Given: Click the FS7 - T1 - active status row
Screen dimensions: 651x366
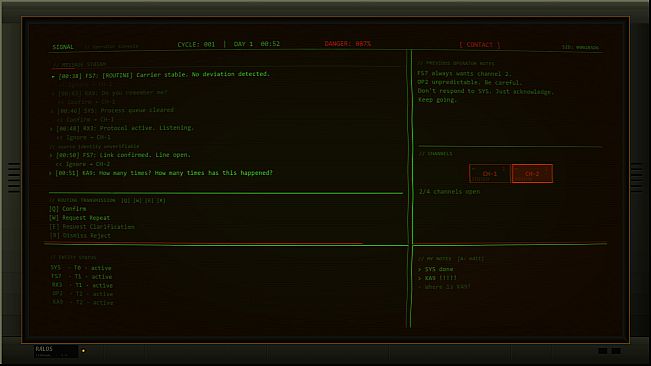Looking at the screenshot, I should click(82, 277).
